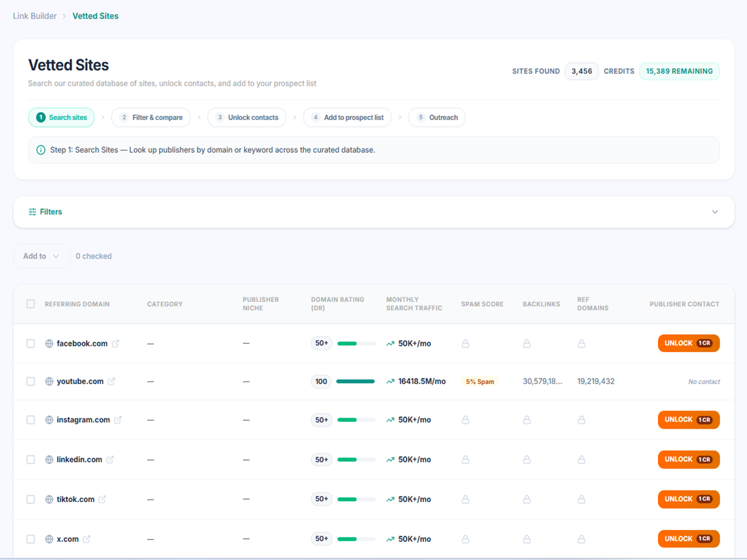Check the youtube.com row checkbox
This screenshot has width=747, height=560.
coord(31,381)
